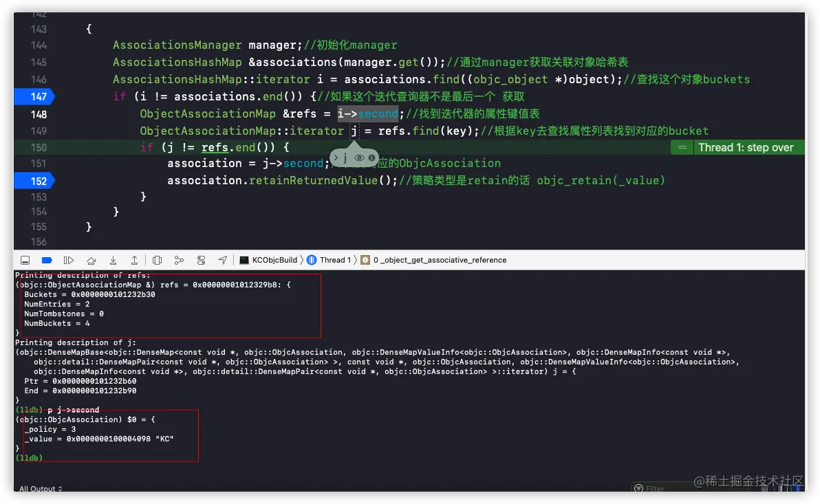Open the All Output console selector

pyautogui.click(x=41, y=489)
